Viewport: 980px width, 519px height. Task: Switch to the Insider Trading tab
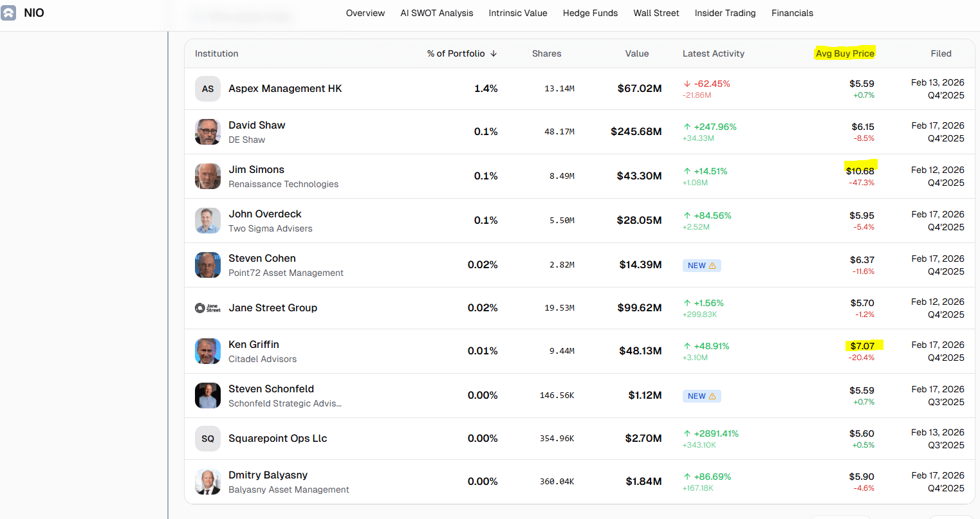[725, 13]
